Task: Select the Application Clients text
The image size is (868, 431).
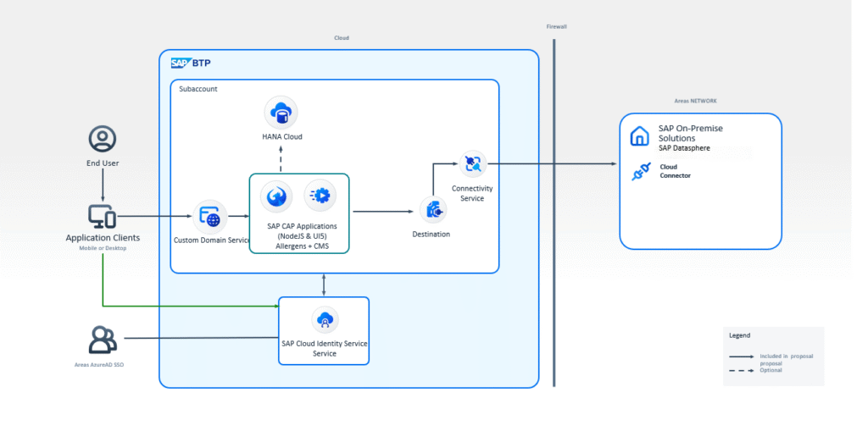Action: 103,238
